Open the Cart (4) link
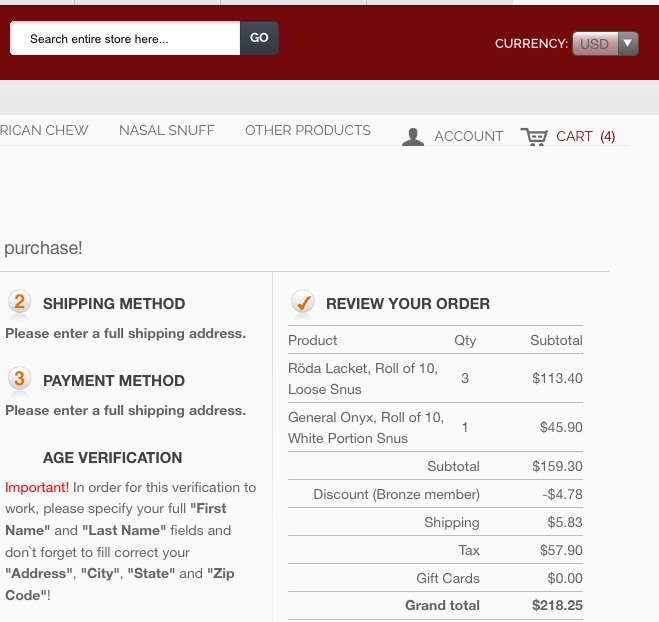The height and width of the screenshot is (622, 659). [x=585, y=137]
